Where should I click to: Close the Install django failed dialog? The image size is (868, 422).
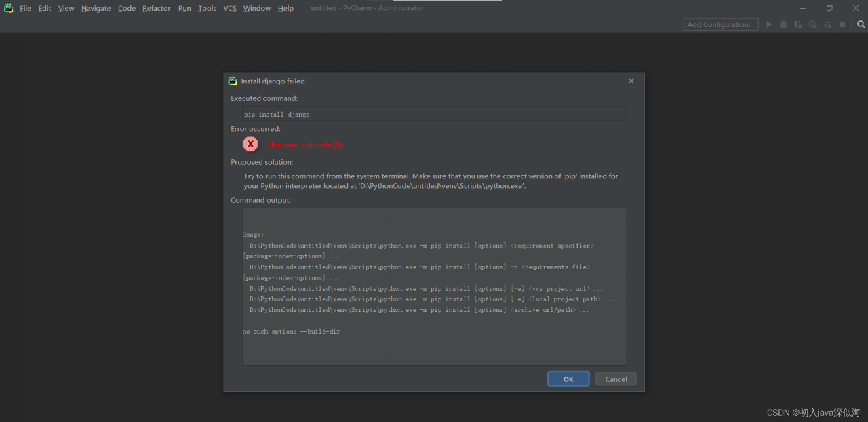point(631,81)
